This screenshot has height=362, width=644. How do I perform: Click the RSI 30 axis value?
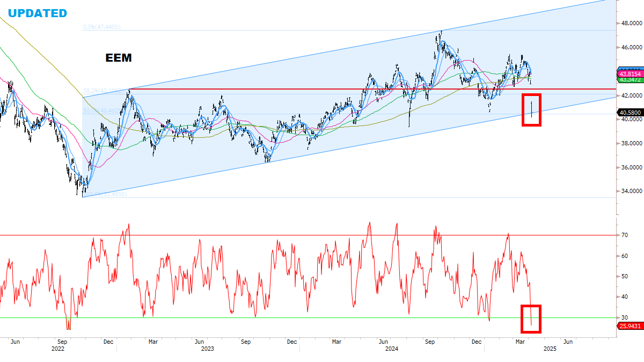[x=624, y=317]
